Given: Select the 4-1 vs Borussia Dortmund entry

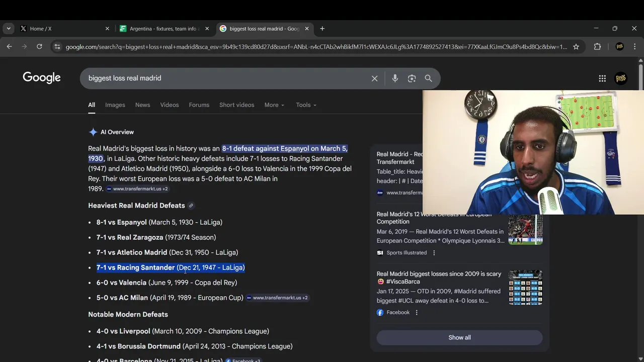Looking at the screenshot, I should coord(194,346).
